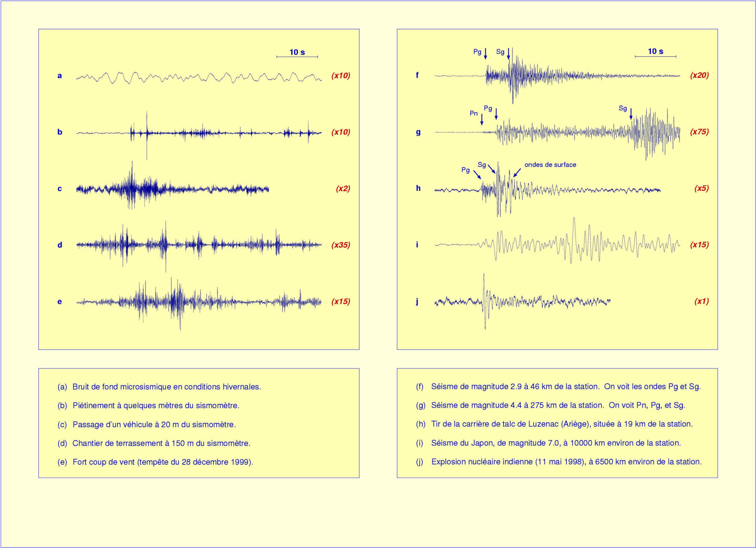
Task: Select caption "Passage d'un véhicule à 20 m"
Action: (126, 425)
